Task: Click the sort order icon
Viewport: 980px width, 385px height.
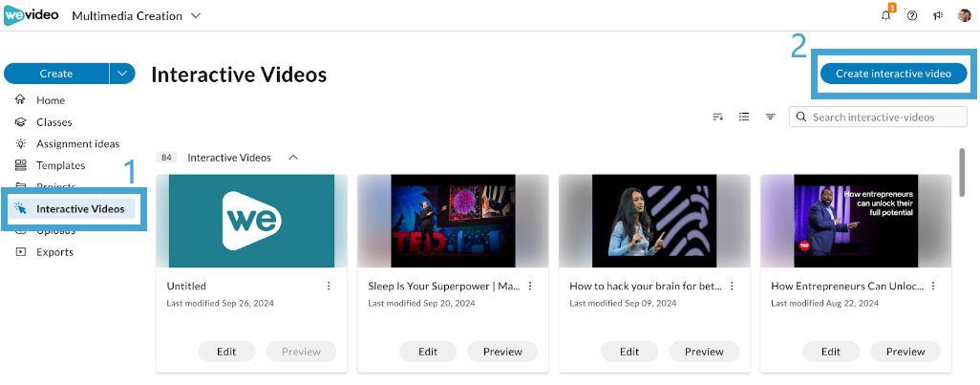Action: tap(718, 118)
